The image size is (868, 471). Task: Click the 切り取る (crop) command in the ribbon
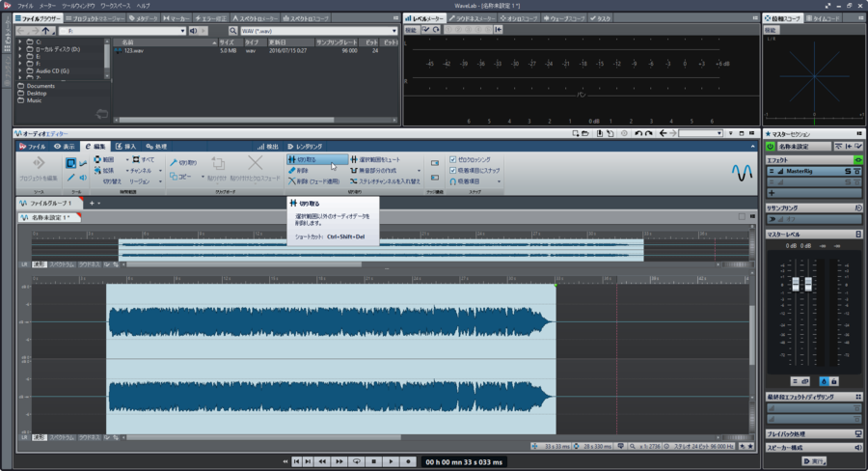tap(317, 159)
